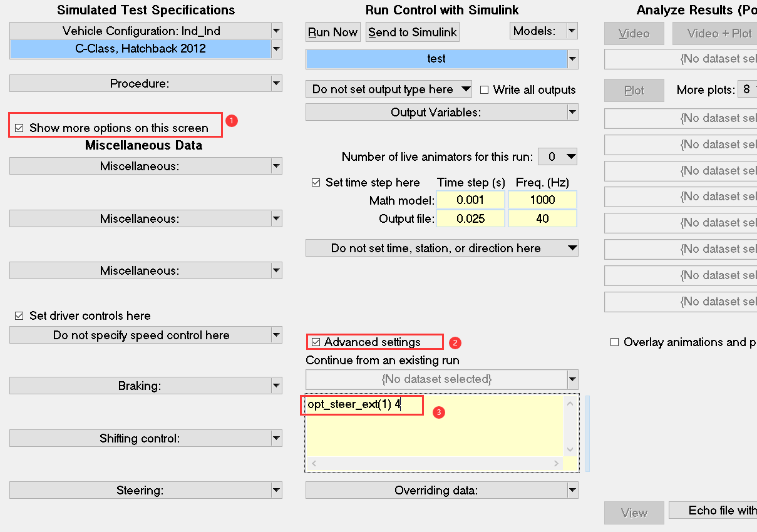The width and height of the screenshot is (757, 532).
Task: Click horizontal scrollbar in advanced settings box
Action: click(x=435, y=464)
